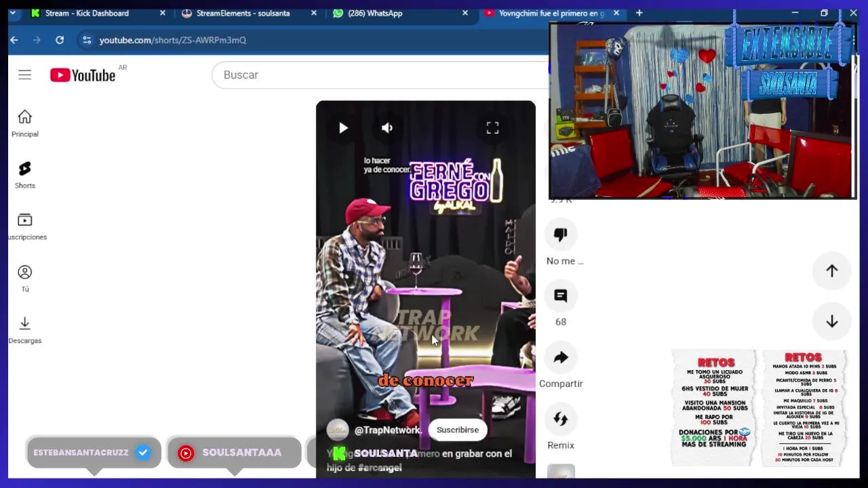868x488 pixels.
Task: Remix this Short
Action: (x=561, y=420)
